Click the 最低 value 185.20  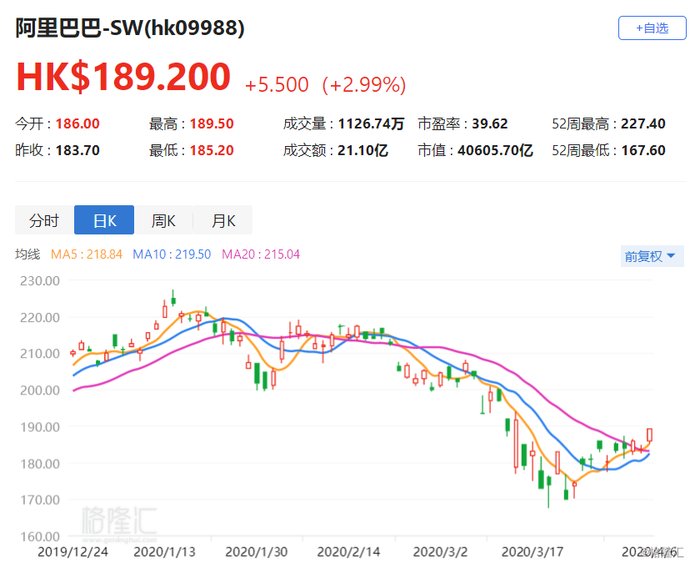pyautogui.click(x=212, y=150)
